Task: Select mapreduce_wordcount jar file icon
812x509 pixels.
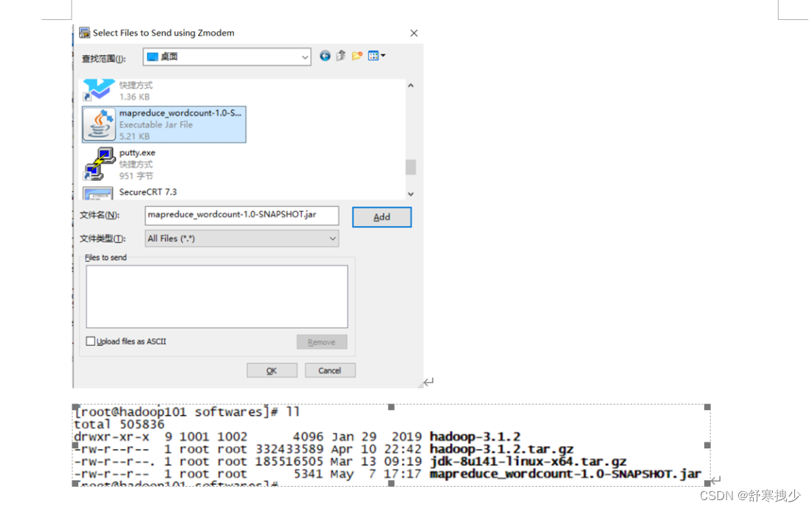Action: pyautogui.click(x=99, y=124)
